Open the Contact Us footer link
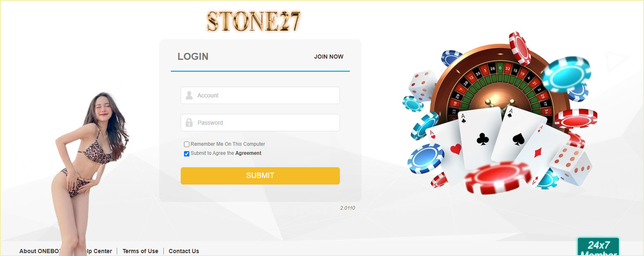The width and height of the screenshot is (644, 256). click(184, 251)
